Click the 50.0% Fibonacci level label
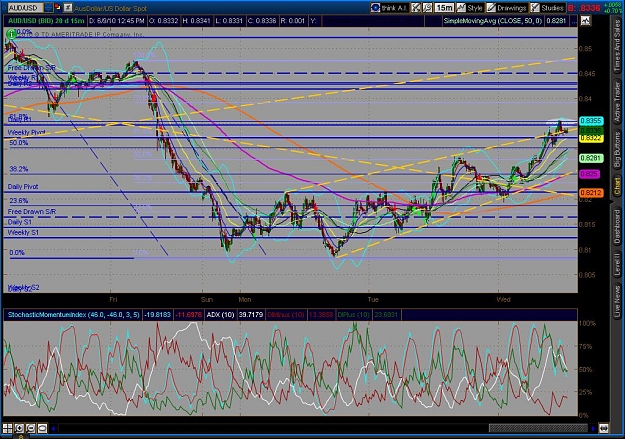Viewport: 625px width, 439px height. point(18,143)
